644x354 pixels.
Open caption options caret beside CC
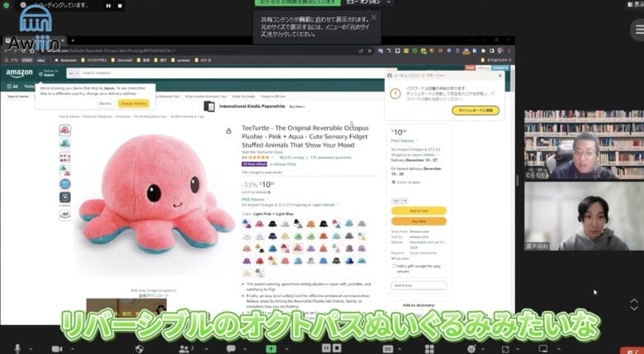pos(400,349)
